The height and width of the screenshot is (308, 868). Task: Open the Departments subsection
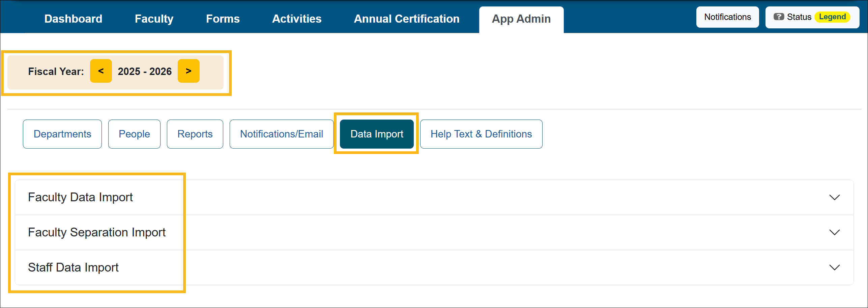[62, 134]
